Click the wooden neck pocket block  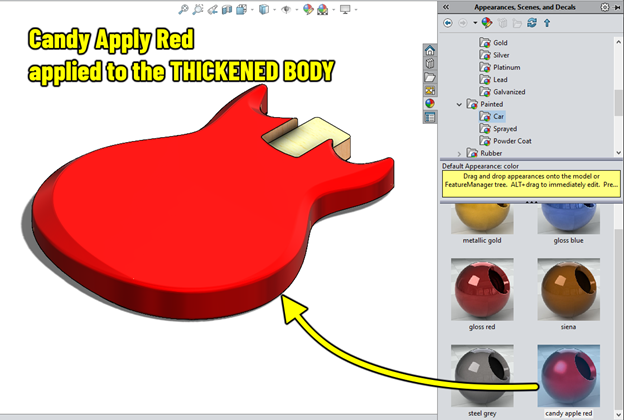click(x=314, y=137)
